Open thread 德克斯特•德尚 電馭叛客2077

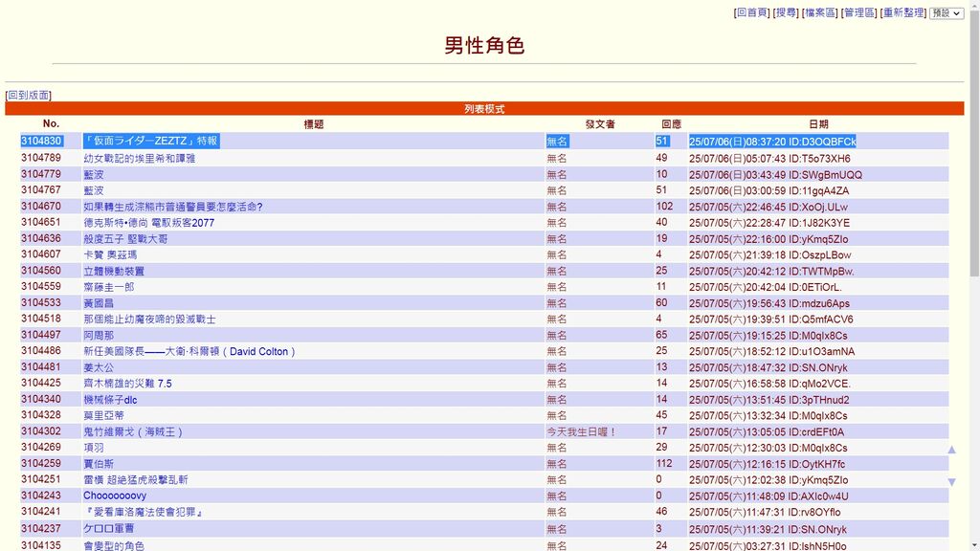148,223
